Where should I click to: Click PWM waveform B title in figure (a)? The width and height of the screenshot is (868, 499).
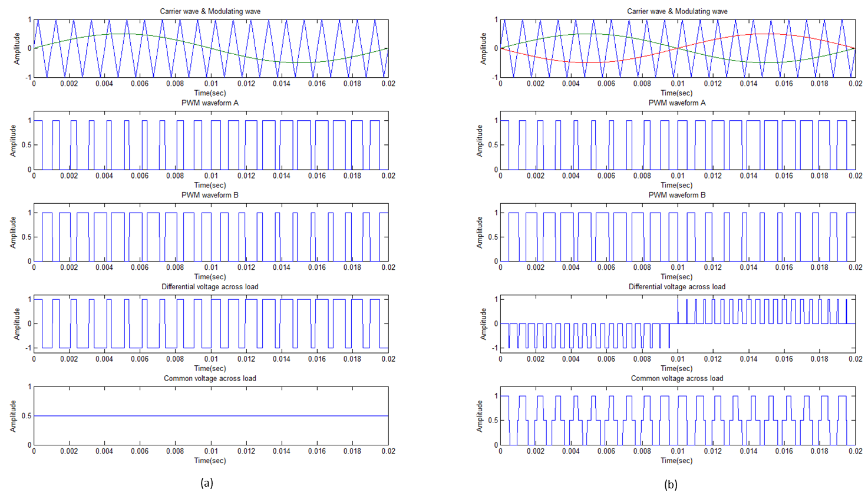pyautogui.click(x=210, y=195)
